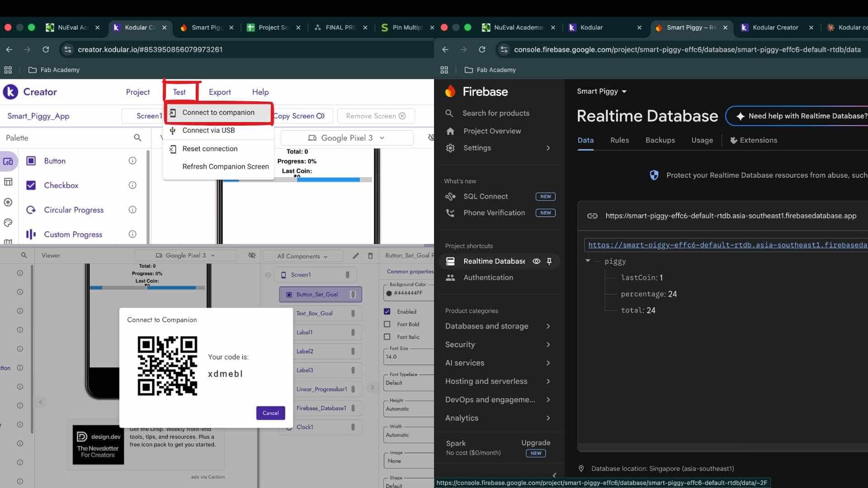Click Search for products field in Firebase
The width and height of the screenshot is (868, 488).
click(x=495, y=113)
